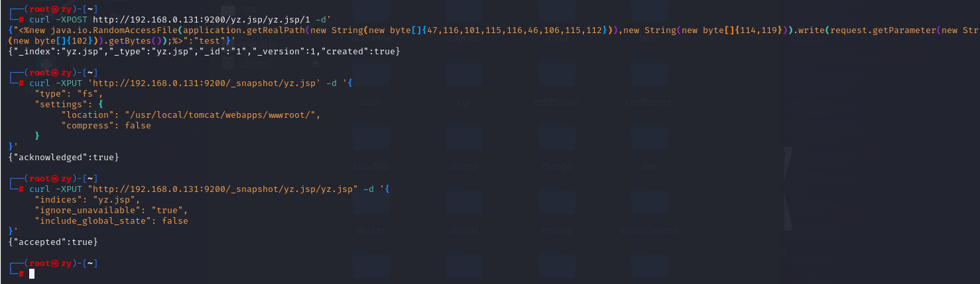Click the "location" tomcat webapps path line

(191, 115)
